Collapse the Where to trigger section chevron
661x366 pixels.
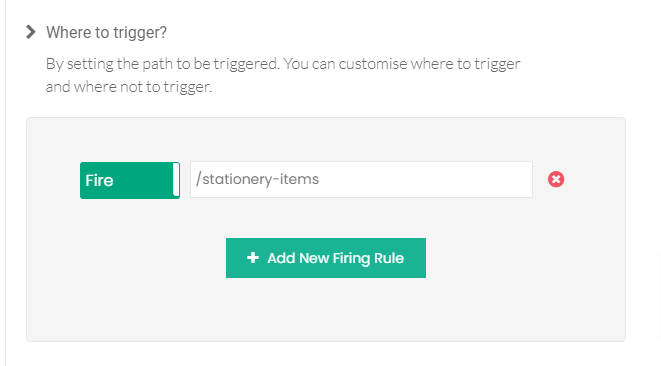click(30, 32)
